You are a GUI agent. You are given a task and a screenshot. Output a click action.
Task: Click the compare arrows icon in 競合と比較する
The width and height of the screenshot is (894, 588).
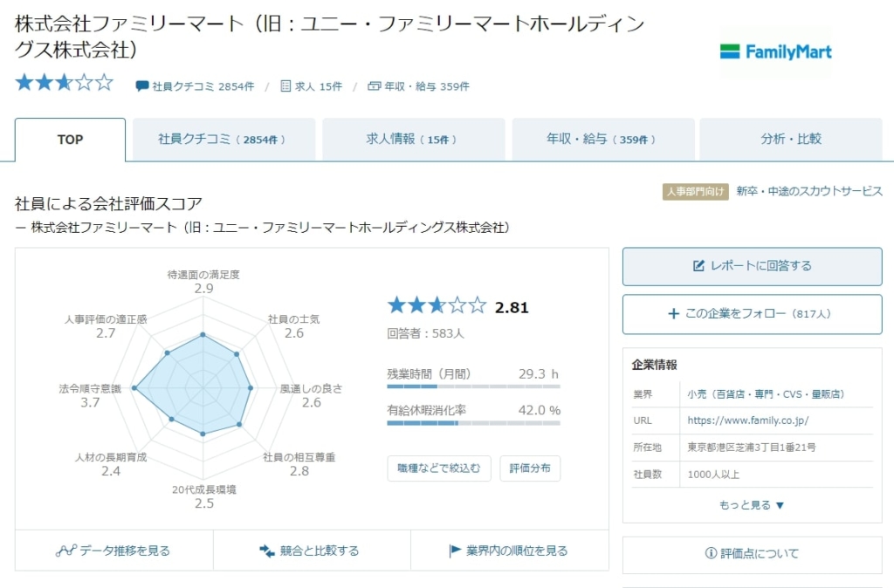tap(267, 550)
